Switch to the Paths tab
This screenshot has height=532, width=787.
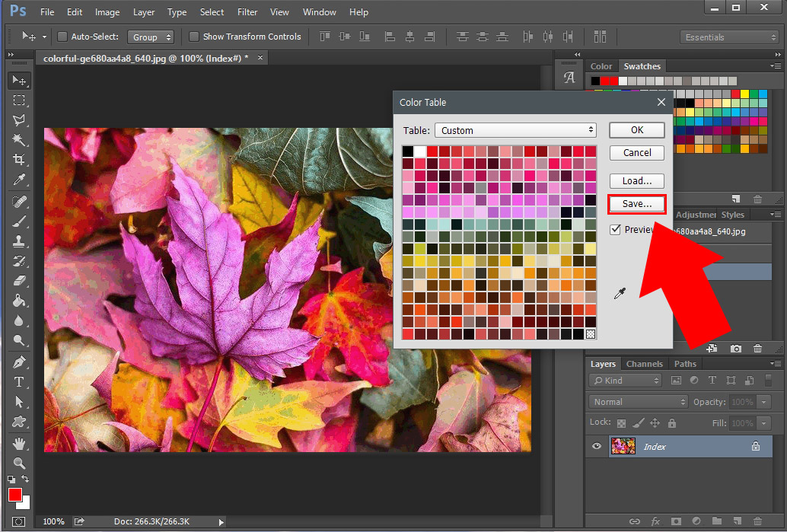[685, 364]
